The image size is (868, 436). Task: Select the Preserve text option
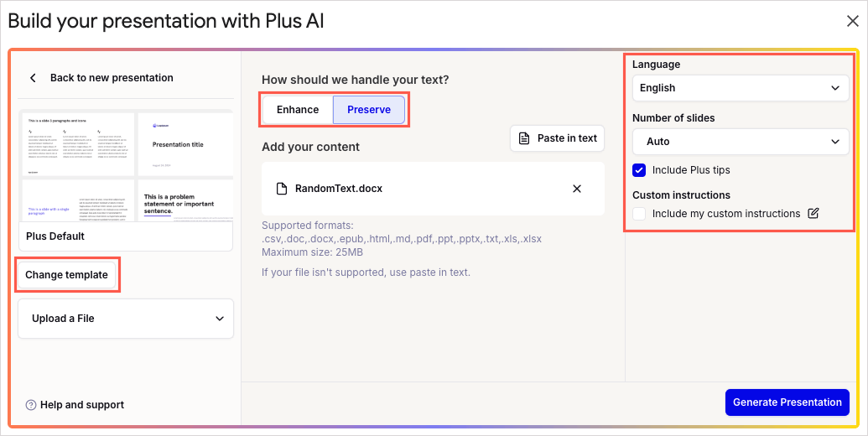[369, 110]
